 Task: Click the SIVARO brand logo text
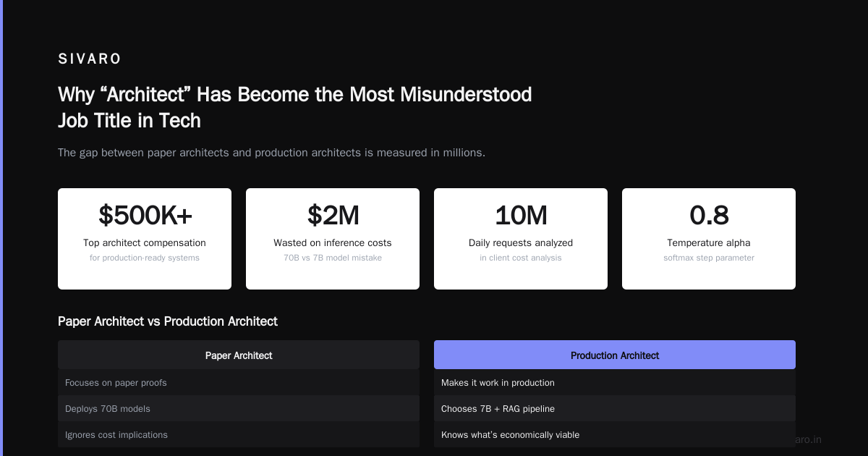[90, 59]
